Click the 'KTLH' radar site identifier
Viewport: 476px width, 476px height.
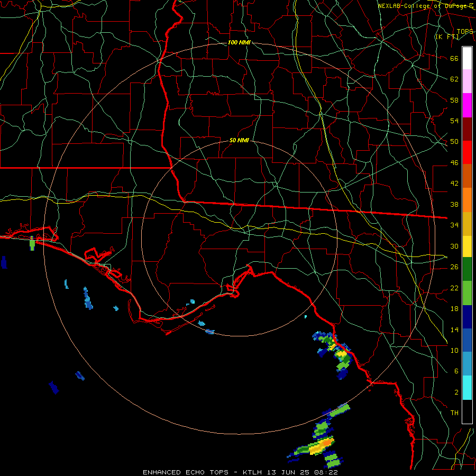(253, 472)
